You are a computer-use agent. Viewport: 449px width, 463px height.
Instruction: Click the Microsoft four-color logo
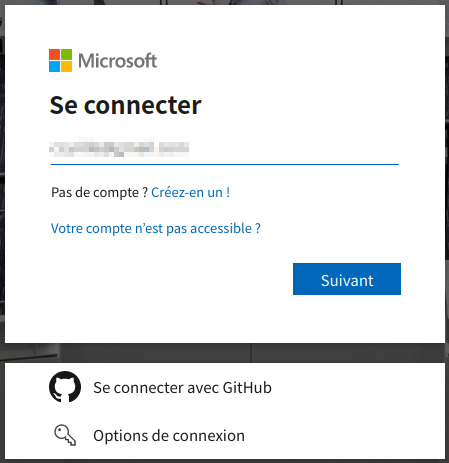(60, 60)
